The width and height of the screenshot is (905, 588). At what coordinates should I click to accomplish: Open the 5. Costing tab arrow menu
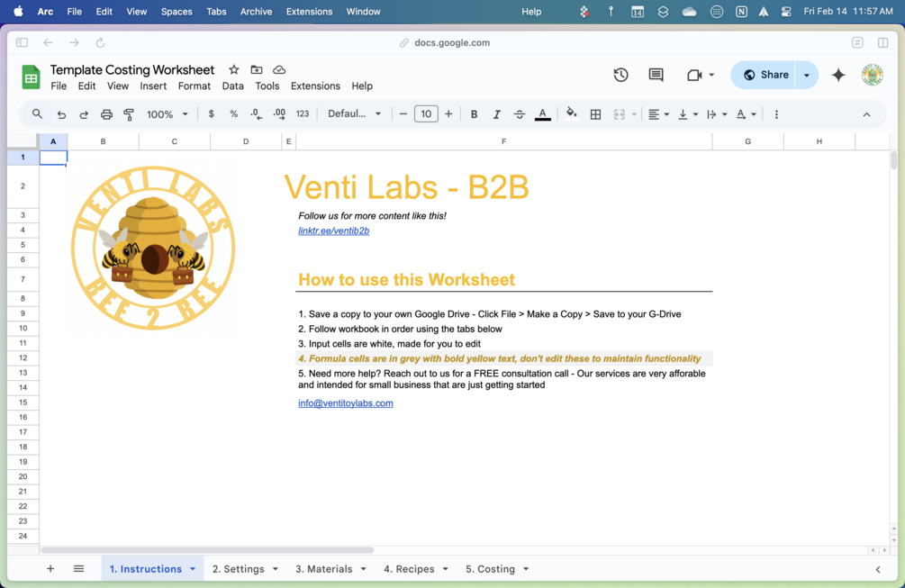(526, 569)
